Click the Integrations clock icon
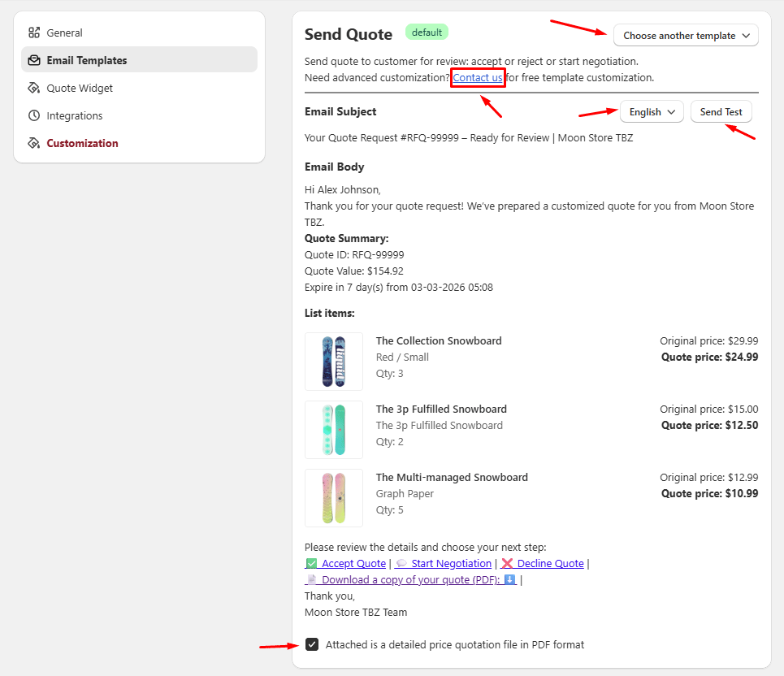784x676 pixels. click(x=34, y=115)
